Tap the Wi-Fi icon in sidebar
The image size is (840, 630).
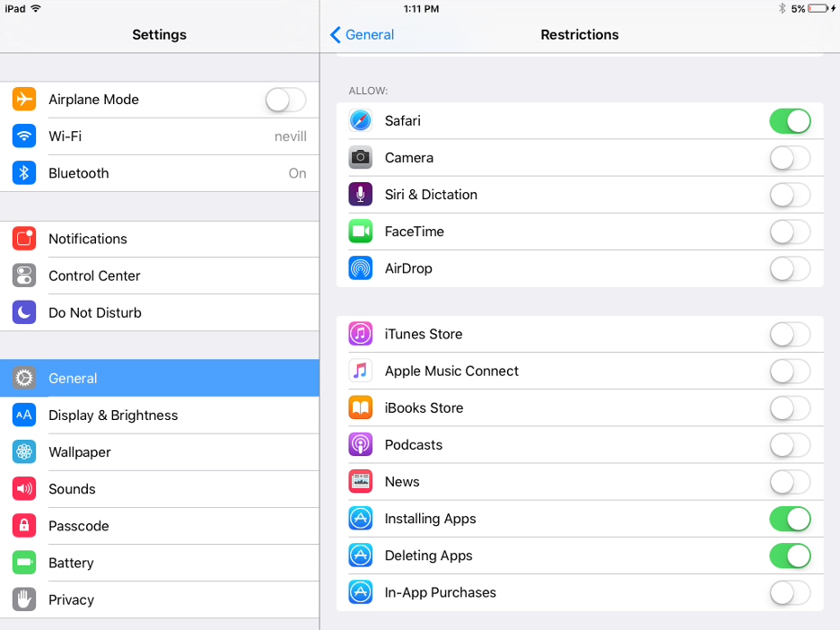pyautogui.click(x=24, y=136)
